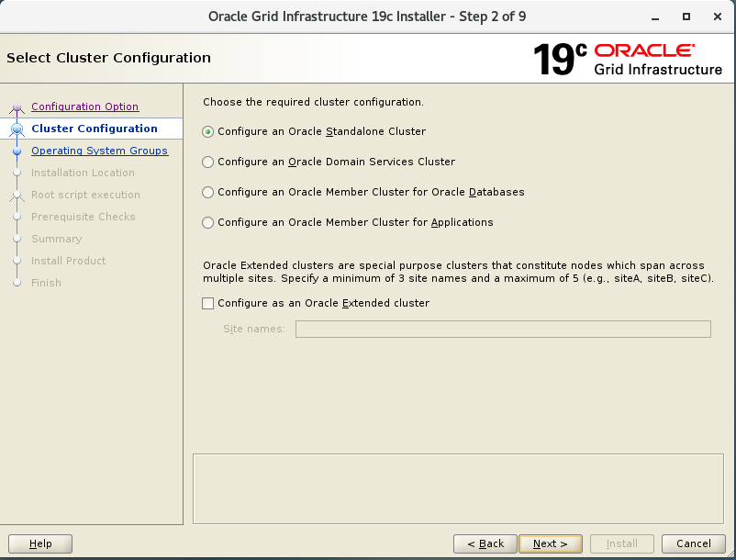Image resolution: width=736 pixels, height=560 pixels.
Task: Enable Configure as an Oracle Extended cluster
Action: (x=207, y=303)
